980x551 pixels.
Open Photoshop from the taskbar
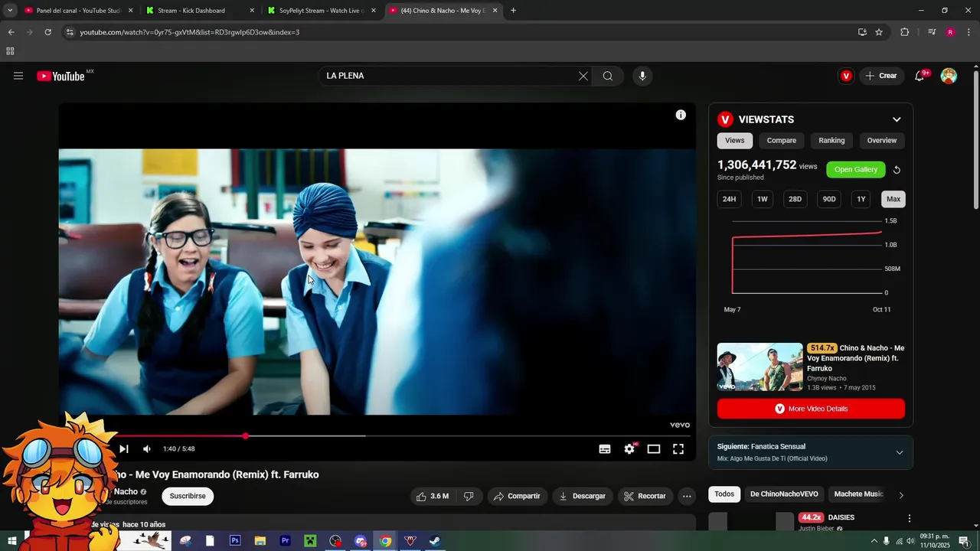point(235,540)
